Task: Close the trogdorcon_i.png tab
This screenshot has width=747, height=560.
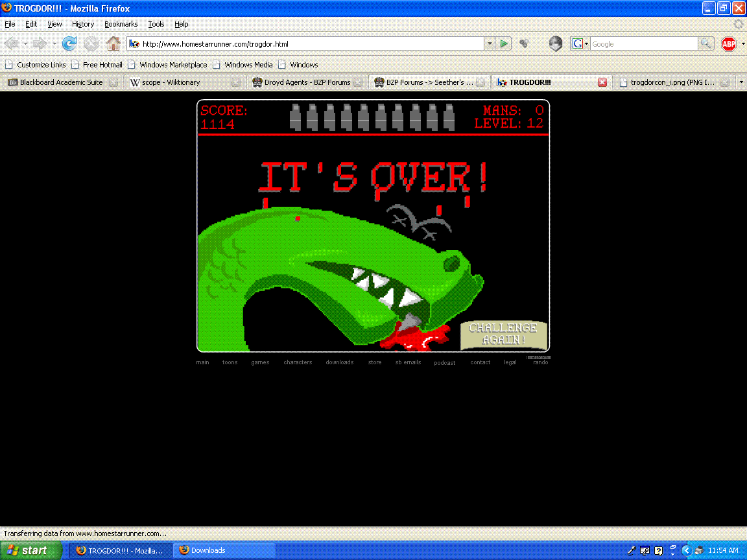Action: (725, 82)
